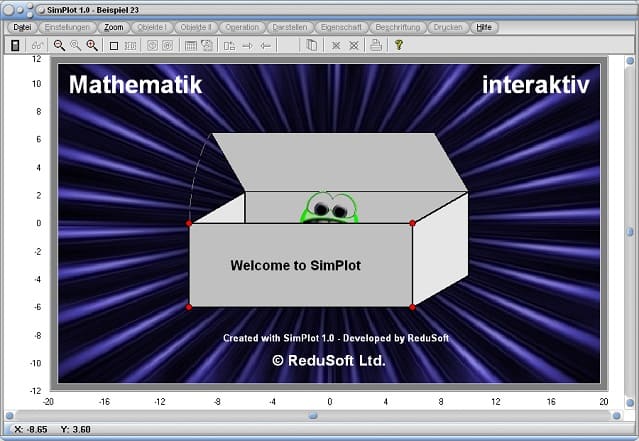
Task: Open the Operation menu
Action: [x=242, y=27]
